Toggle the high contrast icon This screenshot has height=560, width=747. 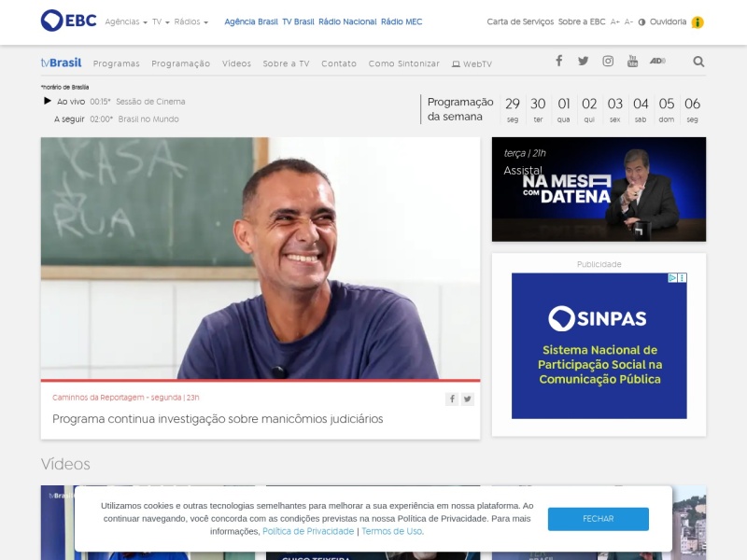641,22
